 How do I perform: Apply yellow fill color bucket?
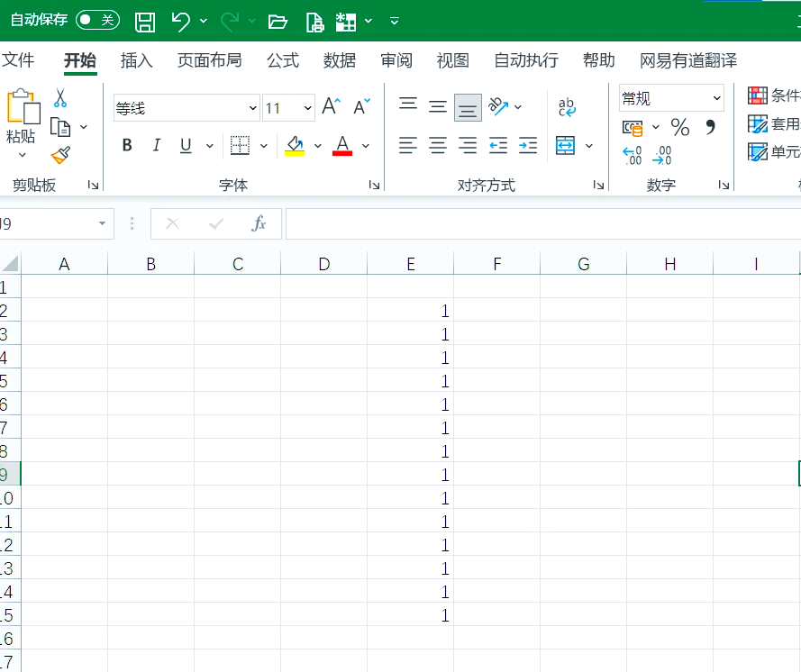point(295,146)
